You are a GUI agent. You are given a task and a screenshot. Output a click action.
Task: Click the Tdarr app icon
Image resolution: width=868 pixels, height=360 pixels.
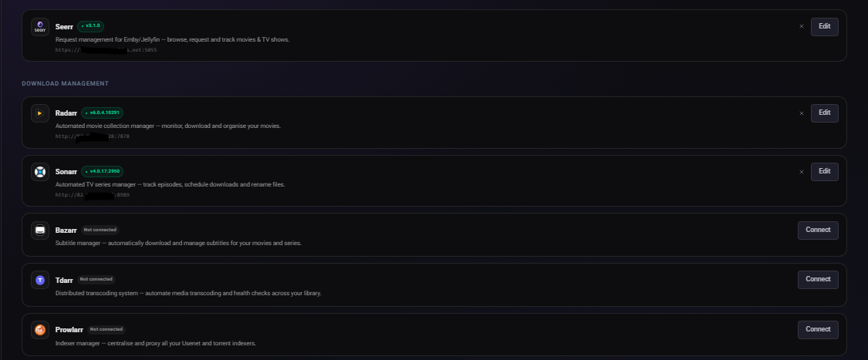(40, 280)
